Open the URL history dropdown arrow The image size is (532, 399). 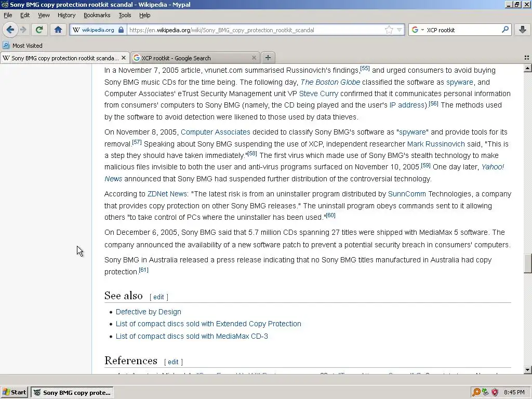pos(400,30)
